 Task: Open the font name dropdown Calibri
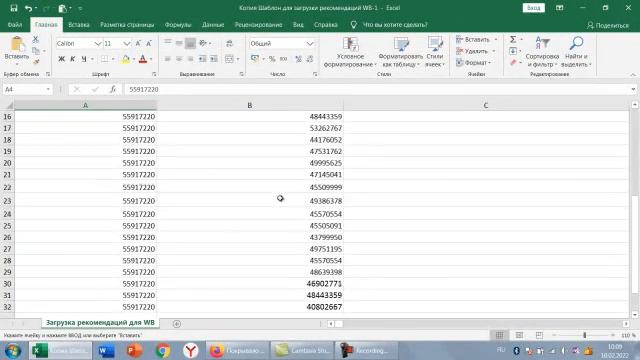98,43
